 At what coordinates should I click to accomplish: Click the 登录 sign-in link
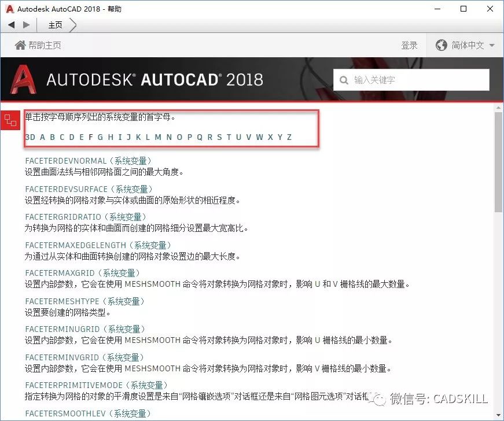[x=409, y=45]
